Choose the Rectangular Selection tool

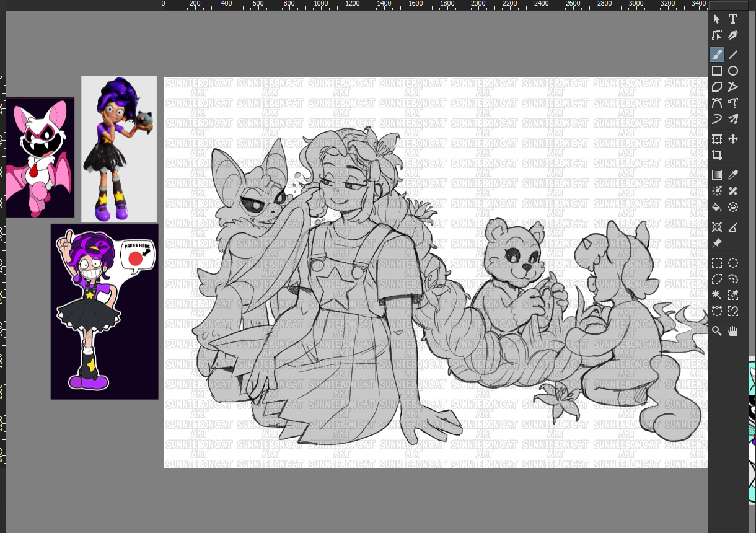tap(717, 263)
